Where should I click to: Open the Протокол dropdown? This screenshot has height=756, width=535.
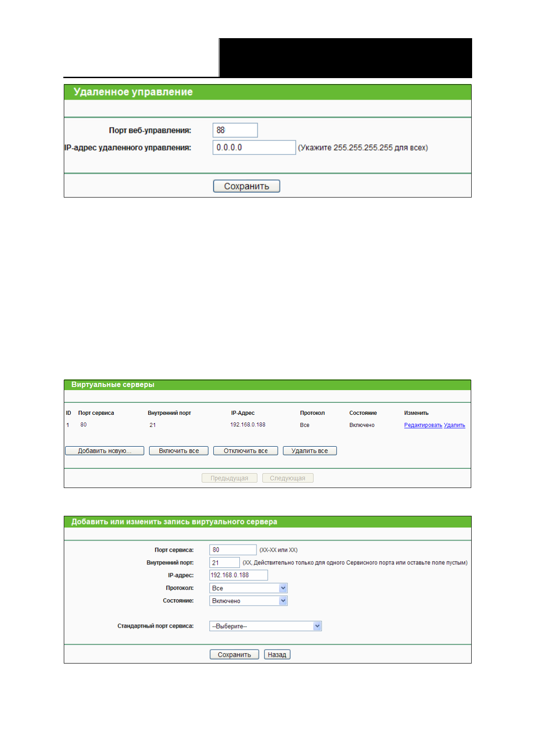click(x=248, y=588)
